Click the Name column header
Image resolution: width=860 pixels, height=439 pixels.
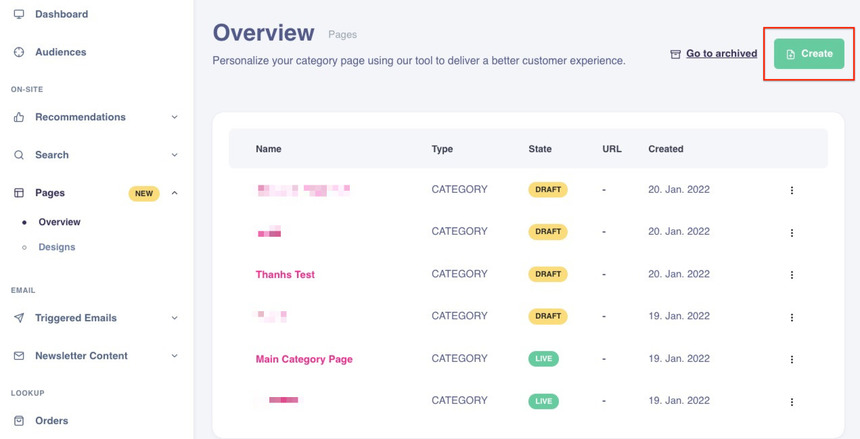[x=268, y=149]
